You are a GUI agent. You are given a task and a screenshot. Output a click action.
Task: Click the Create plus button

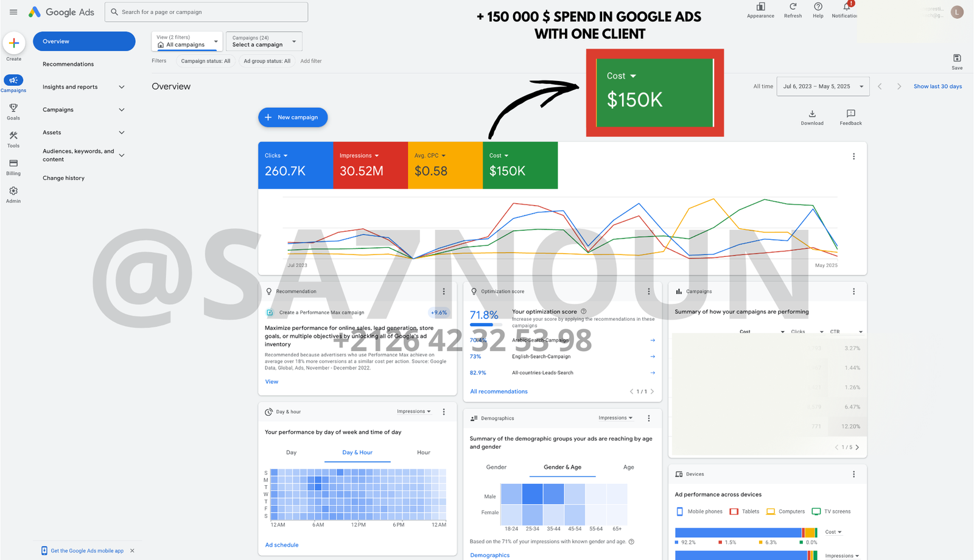[14, 43]
